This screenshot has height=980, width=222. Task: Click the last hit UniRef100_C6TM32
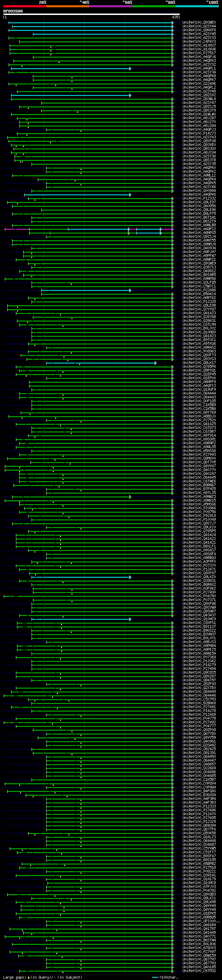(199, 971)
